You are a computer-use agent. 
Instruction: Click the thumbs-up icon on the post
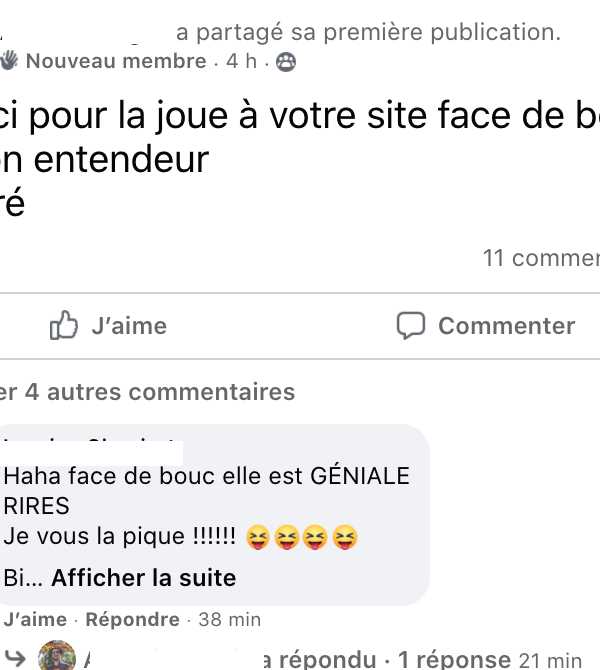point(64,326)
